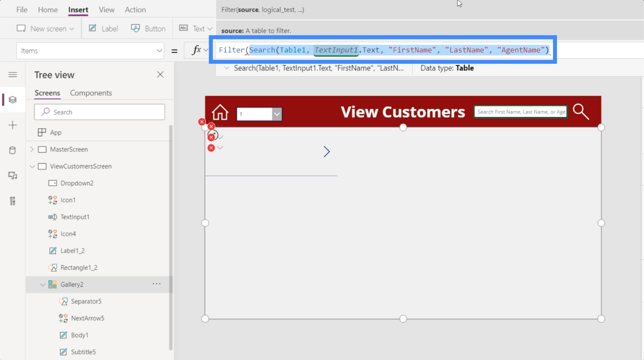The image size is (644, 360).
Task: Click the Insert plus icon in sidebar
Action: [13, 125]
